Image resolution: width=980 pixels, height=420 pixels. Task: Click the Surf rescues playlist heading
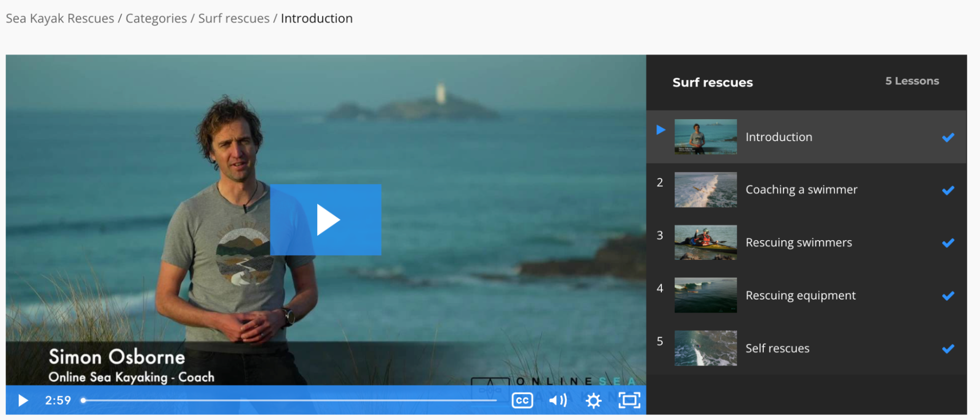coord(712,82)
